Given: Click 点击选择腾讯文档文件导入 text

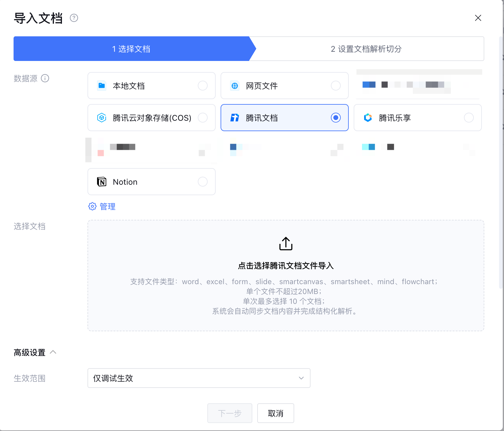Looking at the screenshot, I should 286,266.
